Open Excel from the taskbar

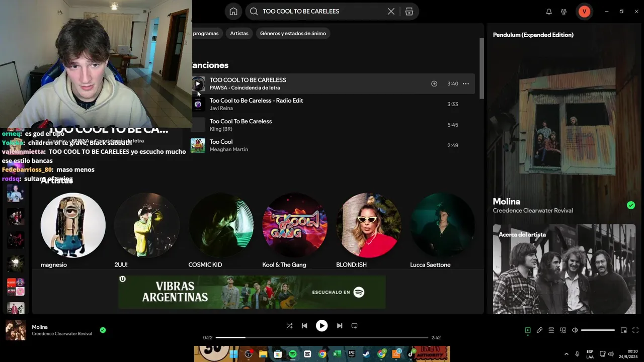coord(337,354)
